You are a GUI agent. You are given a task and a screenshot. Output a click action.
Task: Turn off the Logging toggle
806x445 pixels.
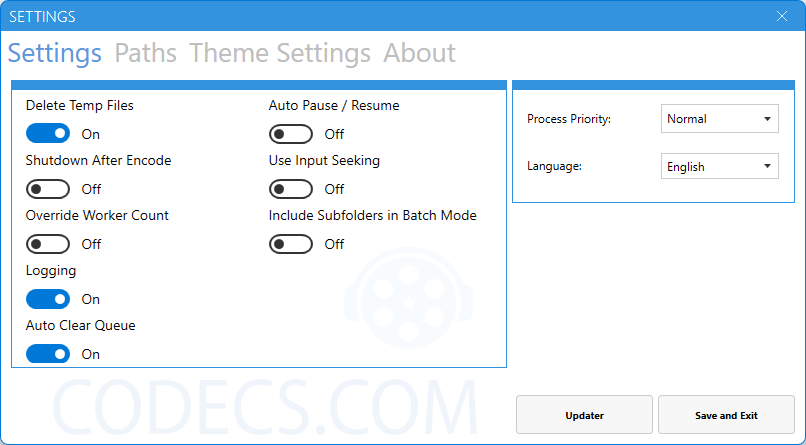[48, 299]
